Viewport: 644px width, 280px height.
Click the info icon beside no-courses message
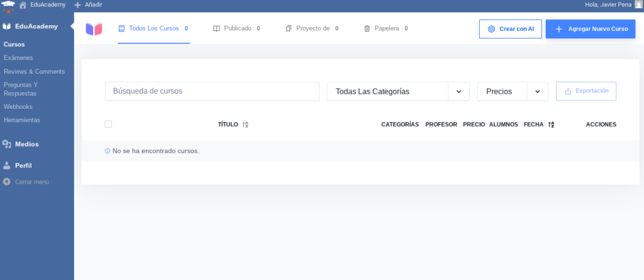pyautogui.click(x=108, y=151)
